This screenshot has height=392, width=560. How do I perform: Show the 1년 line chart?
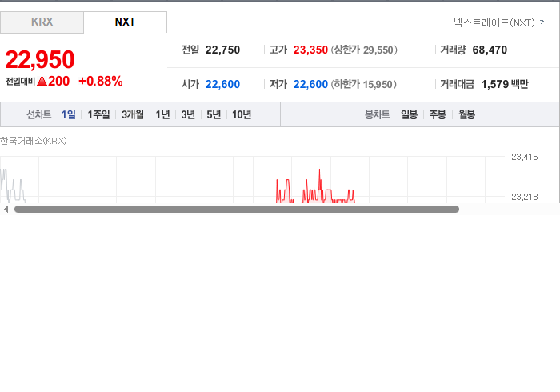coord(162,114)
